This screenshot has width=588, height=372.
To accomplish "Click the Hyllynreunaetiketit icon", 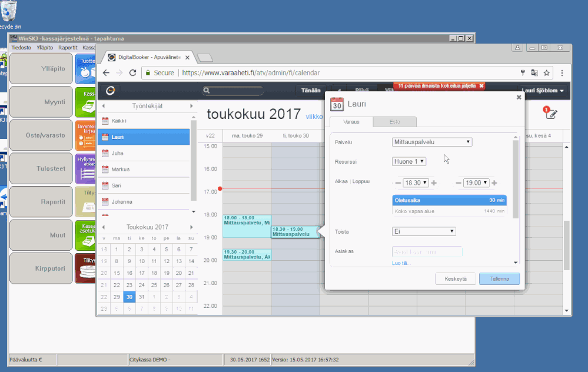I will tap(85, 168).
